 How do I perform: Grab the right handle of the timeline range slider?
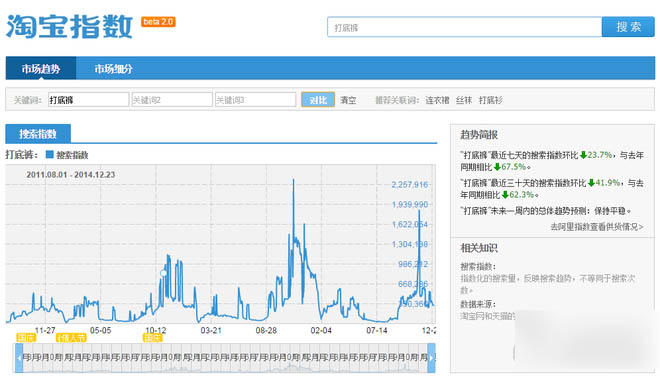tap(431, 358)
